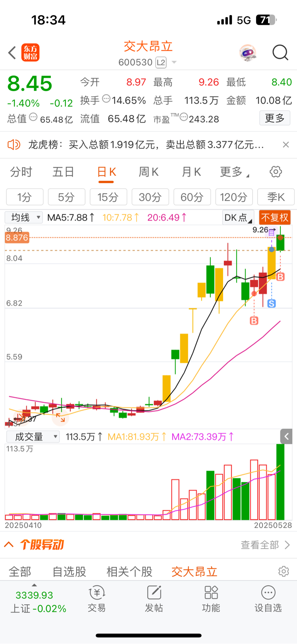
Task: Tap the red B marker beside last candle
Action: coord(280,277)
